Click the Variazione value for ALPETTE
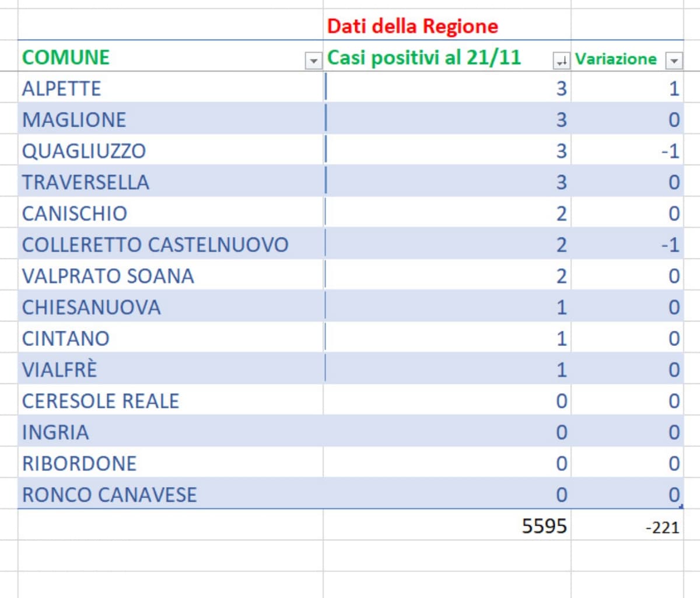 674,89
